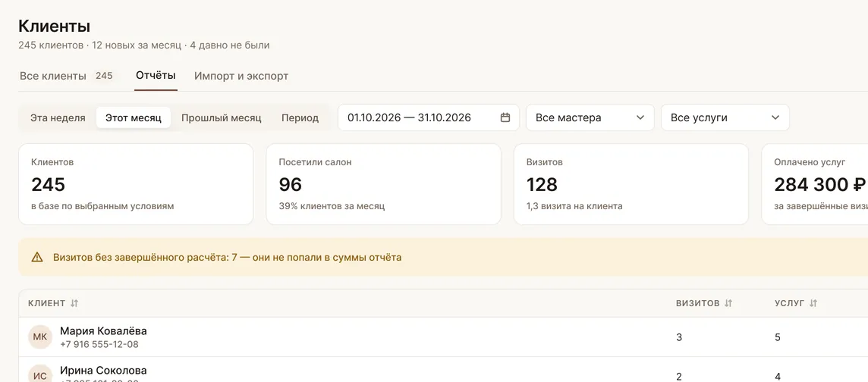This screenshot has width=868, height=382.
Task: Sort by the Услуг column arrows
Action: (x=813, y=303)
